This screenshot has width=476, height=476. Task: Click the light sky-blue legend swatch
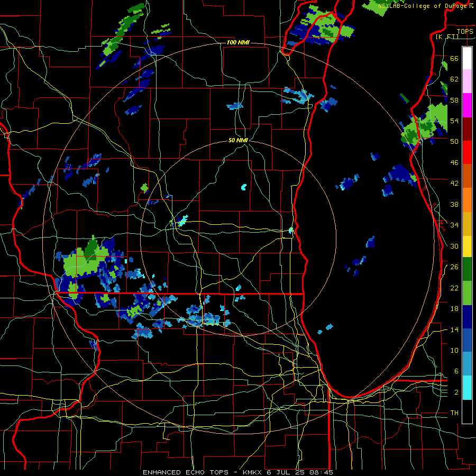coord(467,364)
